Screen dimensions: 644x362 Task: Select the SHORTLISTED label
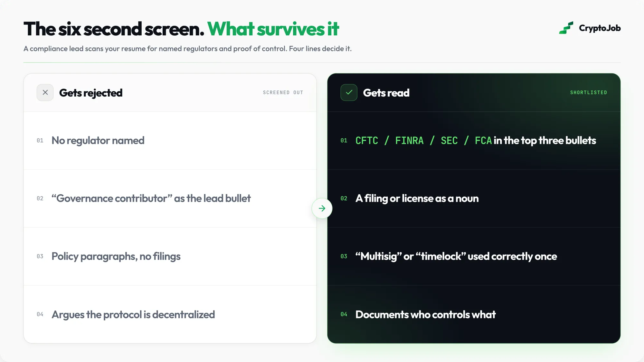(589, 93)
